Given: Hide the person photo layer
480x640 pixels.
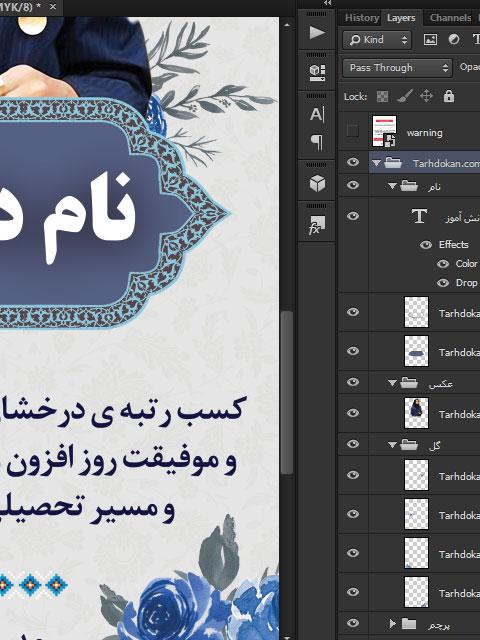Looking at the screenshot, I should click(353, 413).
